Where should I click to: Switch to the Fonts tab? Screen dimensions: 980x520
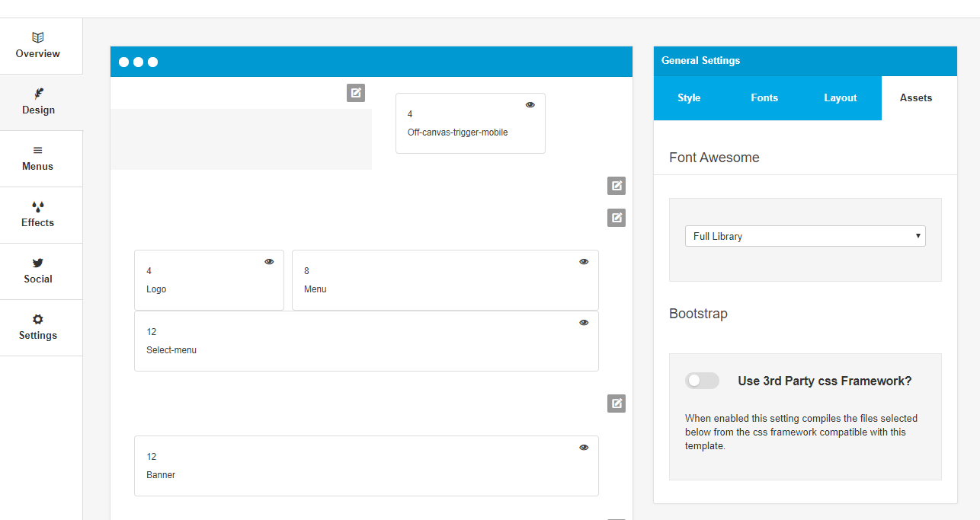(764, 98)
